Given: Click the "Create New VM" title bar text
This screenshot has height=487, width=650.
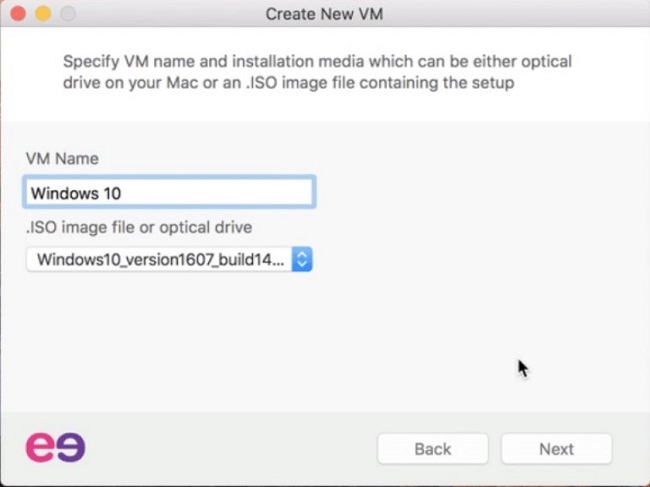Looking at the screenshot, I should [x=324, y=14].
